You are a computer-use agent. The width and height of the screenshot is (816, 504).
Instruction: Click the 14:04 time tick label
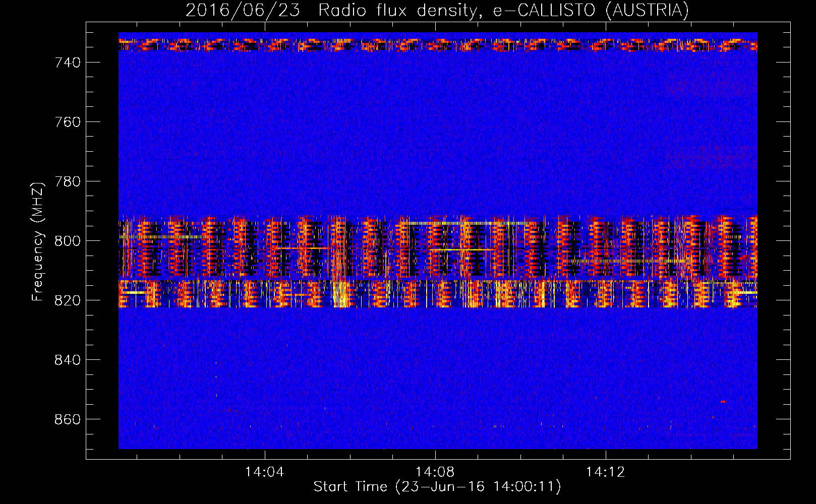[265, 472]
